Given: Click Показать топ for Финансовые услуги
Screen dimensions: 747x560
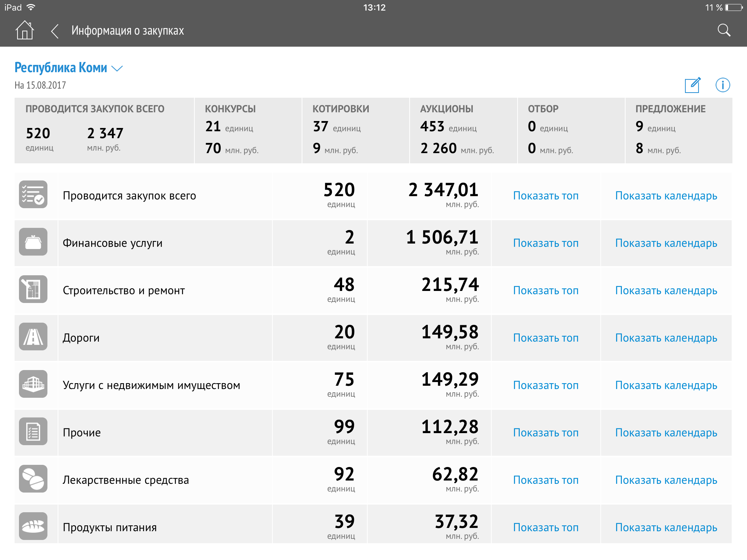Looking at the screenshot, I should coord(546,243).
